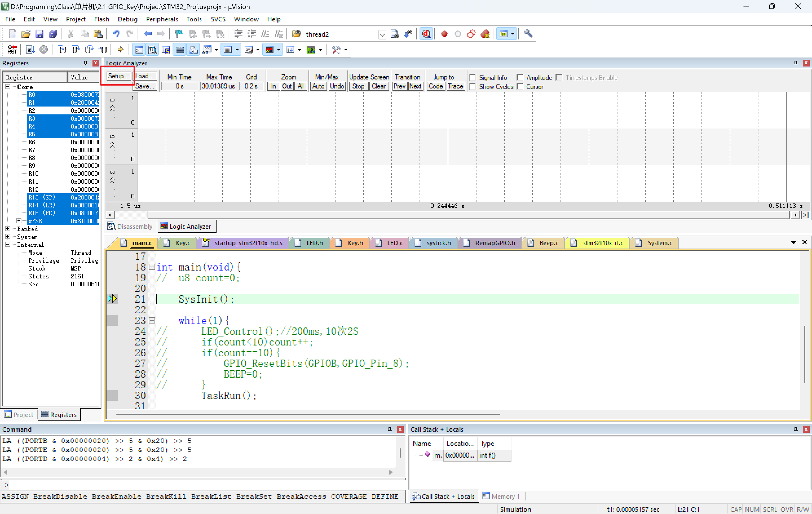Expand the xPSR register

(x=19, y=221)
